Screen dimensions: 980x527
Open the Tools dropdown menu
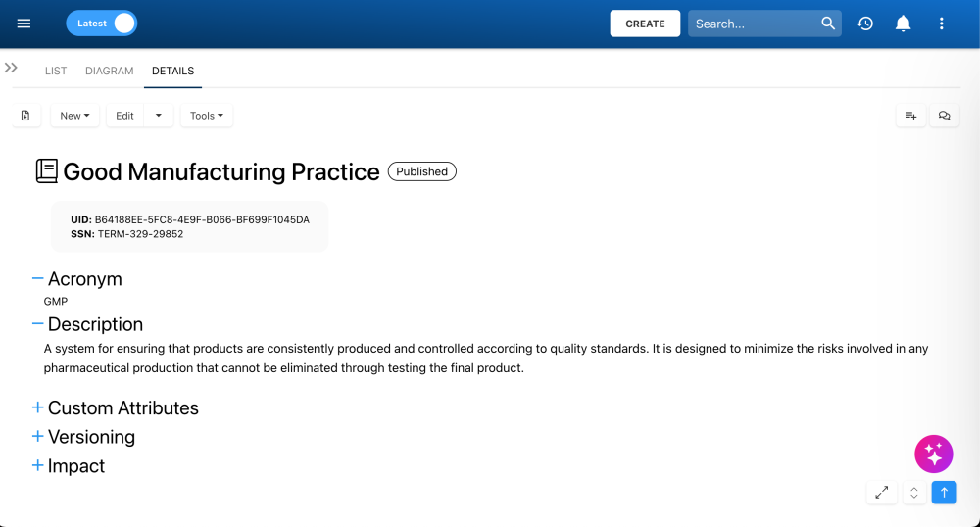(206, 116)
